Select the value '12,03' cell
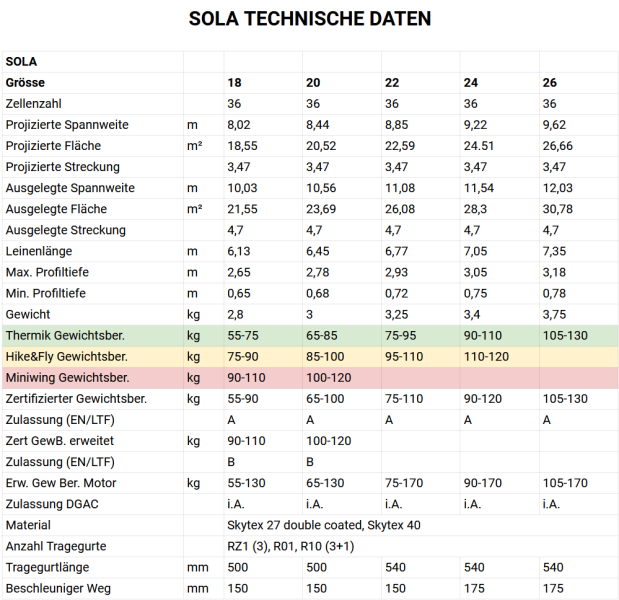619x600 pixels. [x=557, y=188]
